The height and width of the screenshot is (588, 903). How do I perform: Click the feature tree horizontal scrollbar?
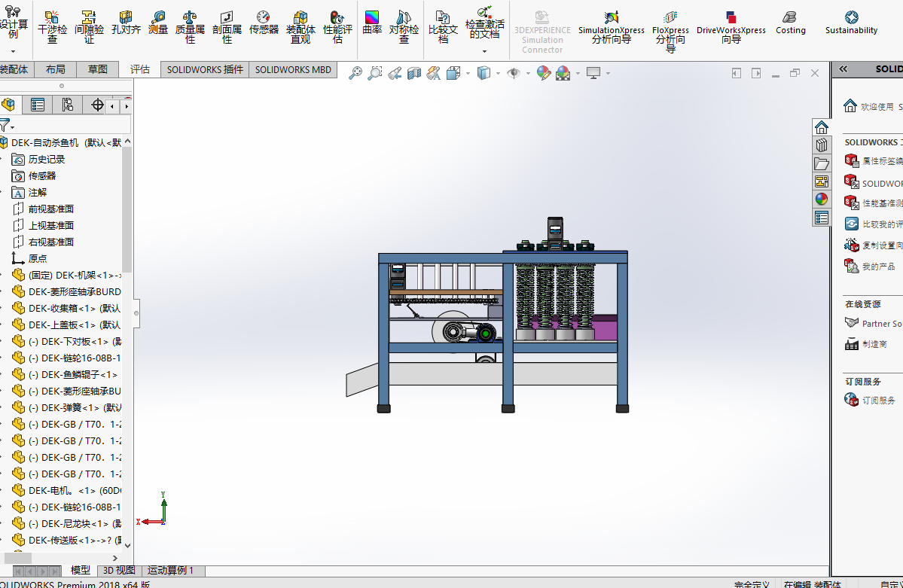click(18, 557)
